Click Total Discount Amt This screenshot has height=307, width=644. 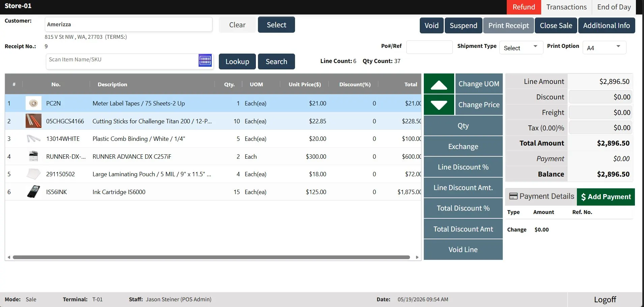(463, 229)
